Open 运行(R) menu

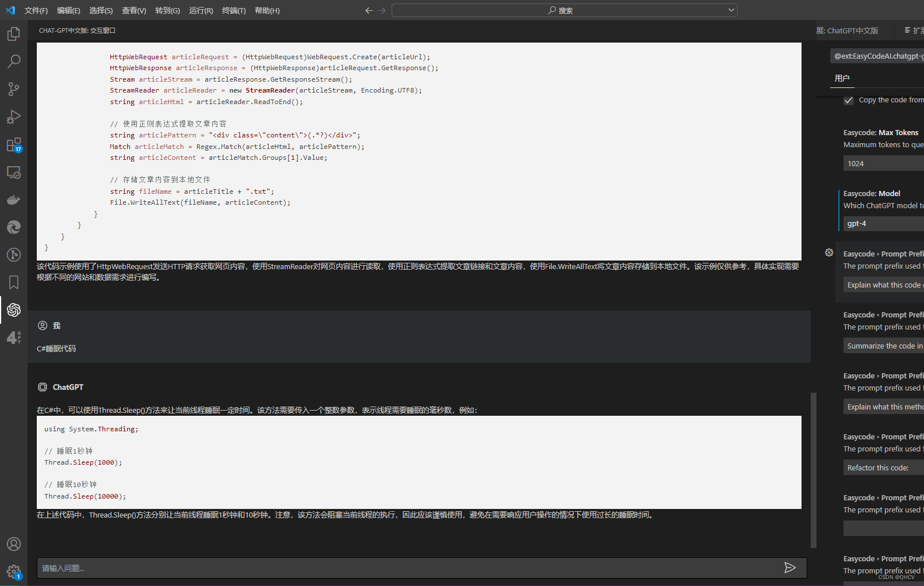[201, 10]
